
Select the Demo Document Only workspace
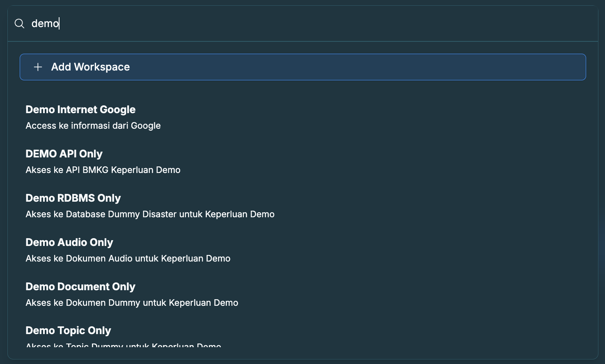(x=80, y=287)
